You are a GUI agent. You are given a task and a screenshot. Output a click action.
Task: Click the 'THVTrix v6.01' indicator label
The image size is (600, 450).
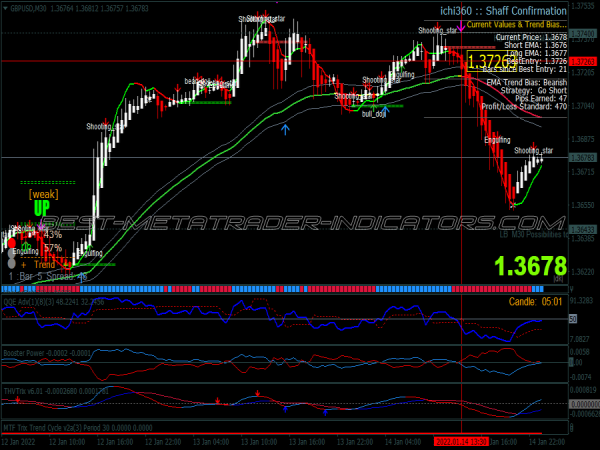pos(23,391)
